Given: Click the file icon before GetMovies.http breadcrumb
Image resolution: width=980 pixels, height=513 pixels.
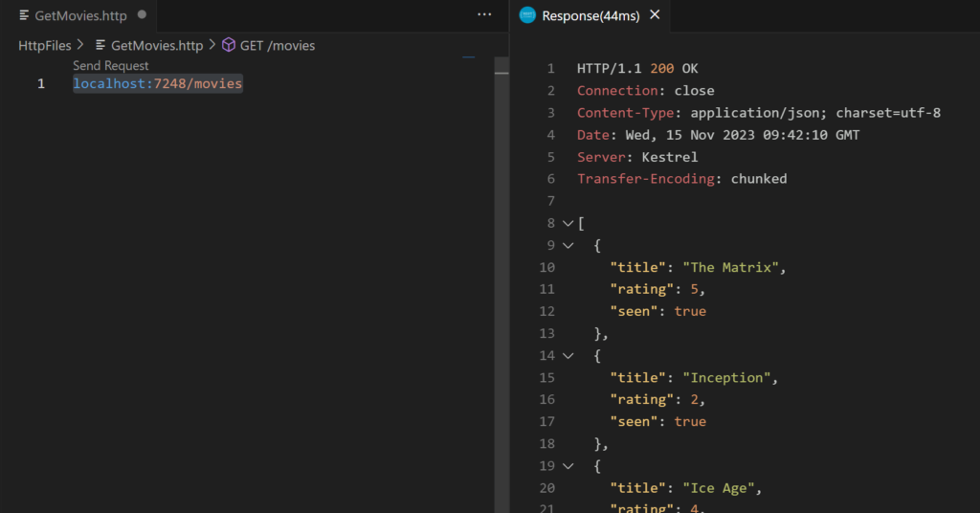Looking at the screenshot, I should (x=100, y=45).
